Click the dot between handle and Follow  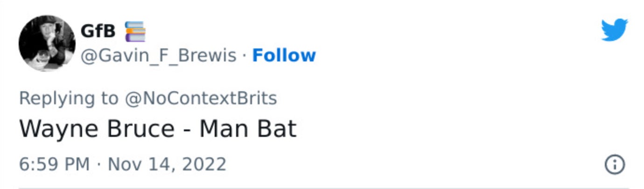(244, 56)
